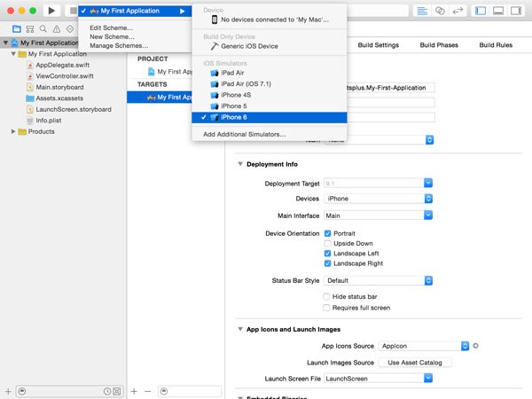Switch to the Build Phases tab
Viewport: 532px width, 399px height.
[439, 45]
